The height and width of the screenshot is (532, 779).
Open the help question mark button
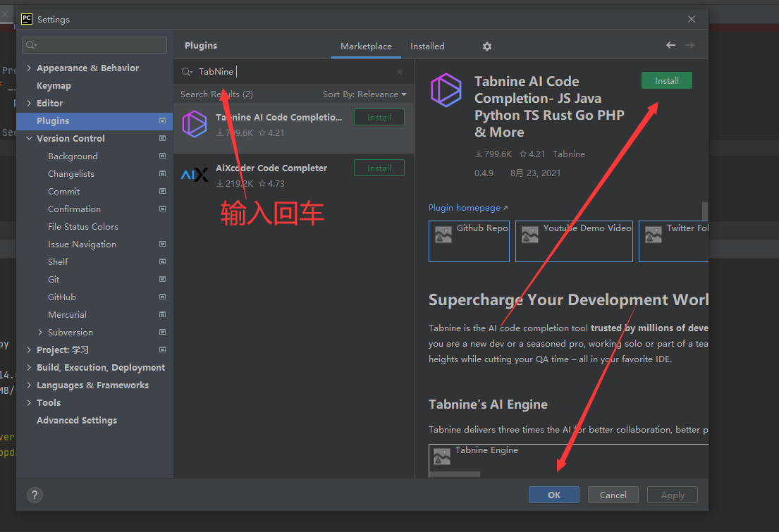pos(35,495)
